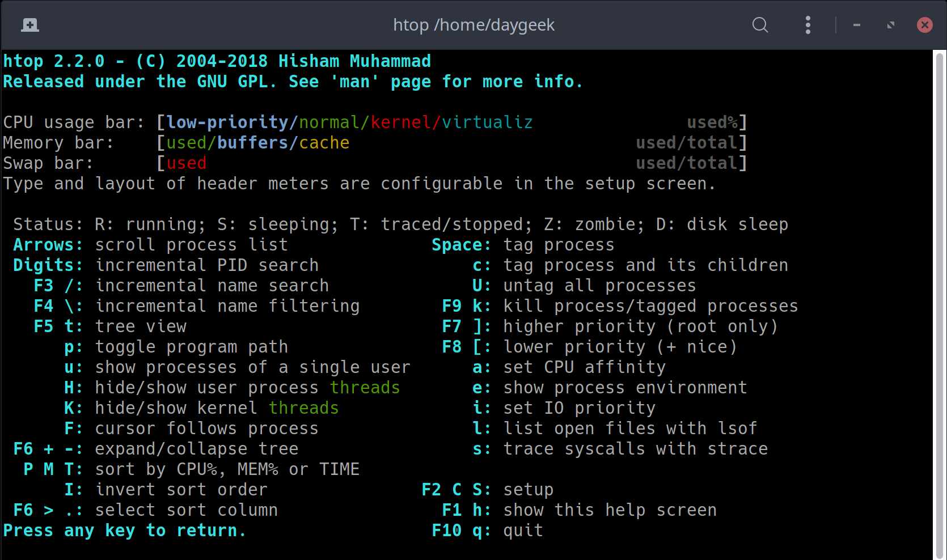The width and height of the screenshot is (947, 560).
Task: Click 'Arrows:' scroll process list entry
Action: (150, 245)
